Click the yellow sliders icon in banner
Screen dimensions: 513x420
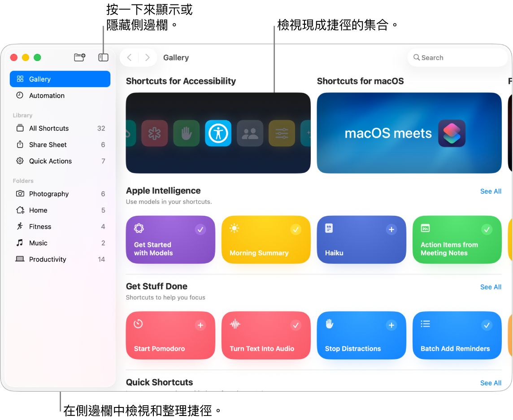pos(282,133)
